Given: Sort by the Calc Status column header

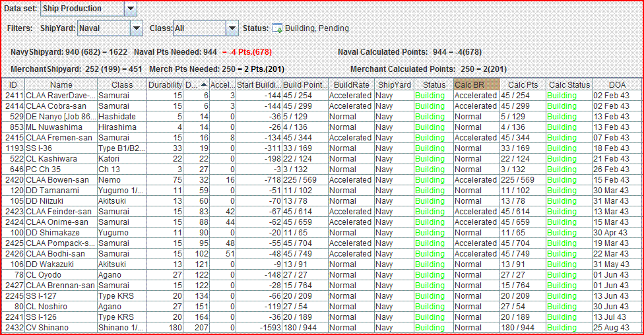Looking at the screenshot, I should click(x=569, y=85).
